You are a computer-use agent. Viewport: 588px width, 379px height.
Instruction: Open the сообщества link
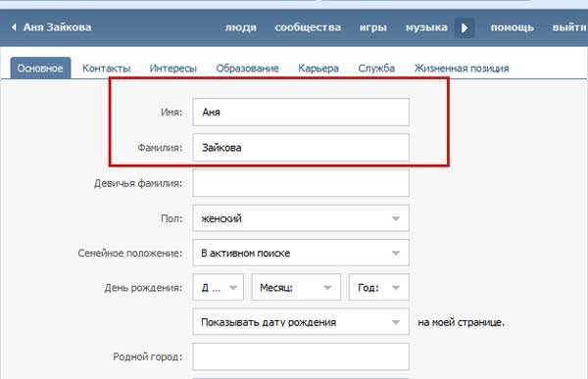point(308,27)
